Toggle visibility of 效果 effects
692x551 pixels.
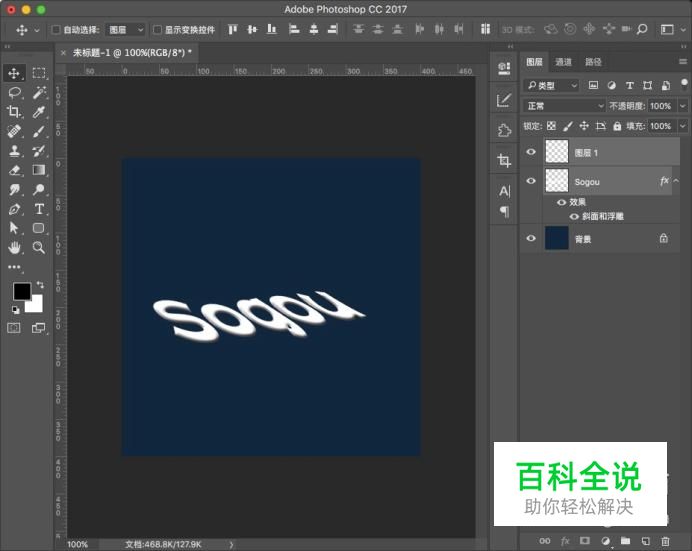click(561, 202)
